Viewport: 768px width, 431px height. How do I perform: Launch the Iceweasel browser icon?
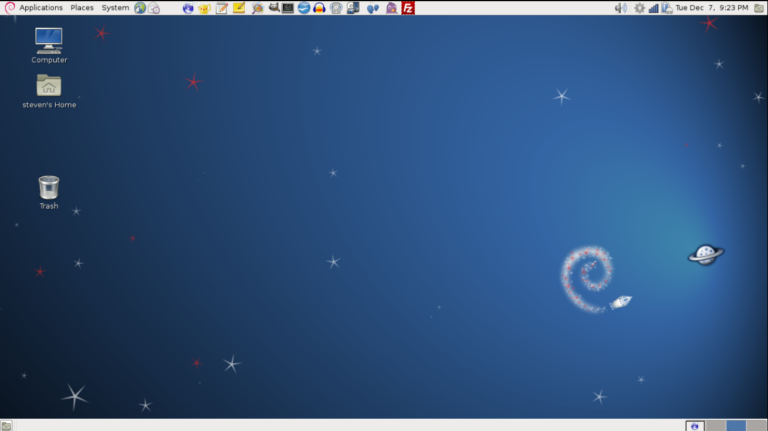(x=188, y=8)
